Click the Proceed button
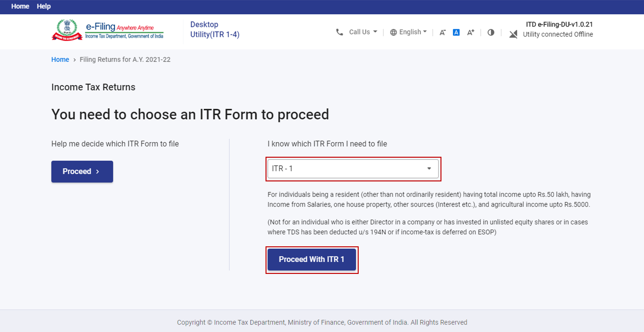 82,171
